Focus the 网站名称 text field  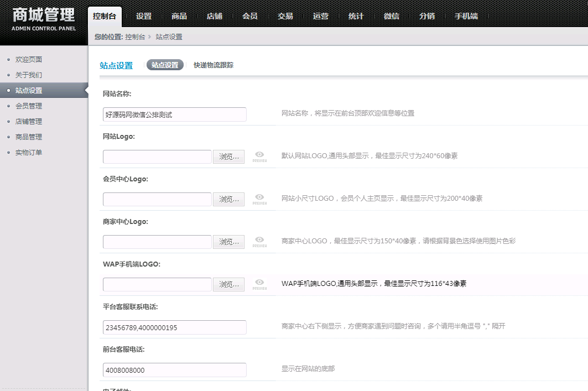(174, 114)
